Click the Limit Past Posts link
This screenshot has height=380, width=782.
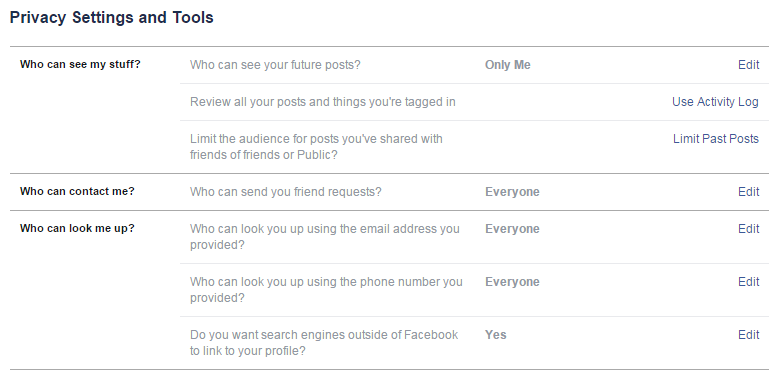(x=716, y=139)
